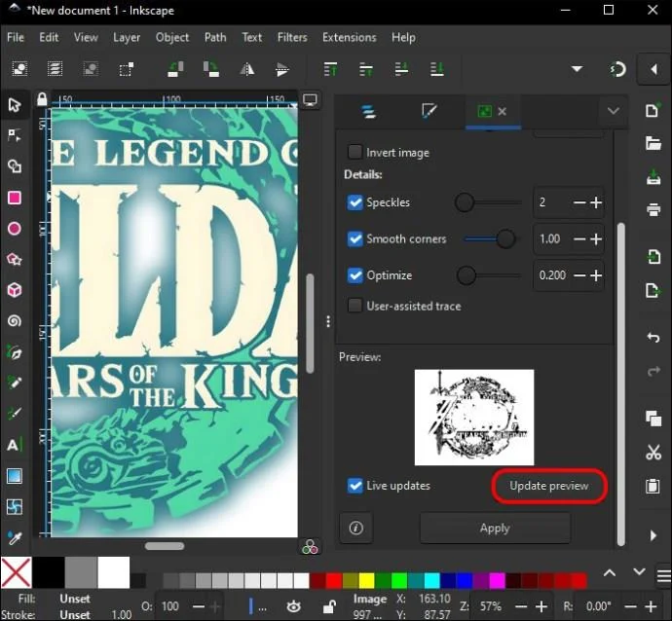Screen dimensions: 672x621
Task: Select the Text tool
Action: (15, 445)
